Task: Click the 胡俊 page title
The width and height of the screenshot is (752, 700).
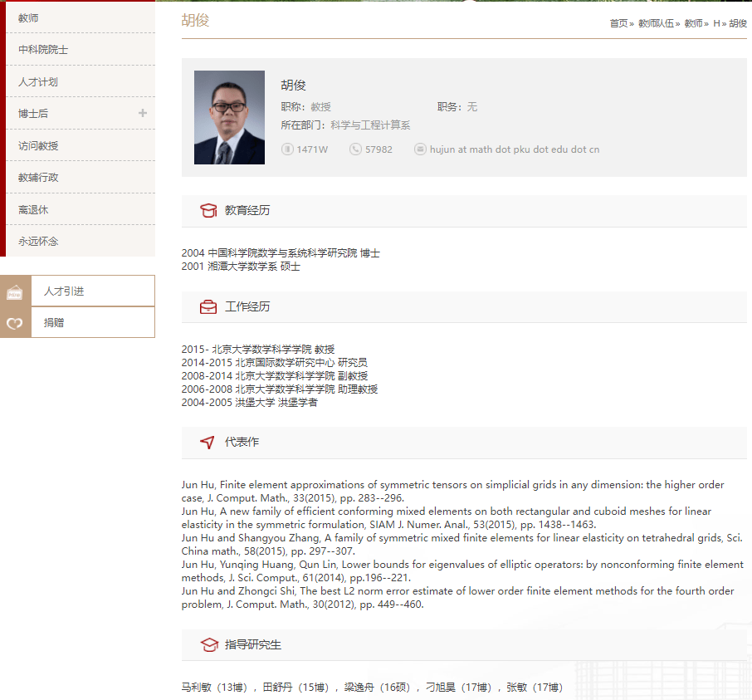Action: [x=195, y=20]
